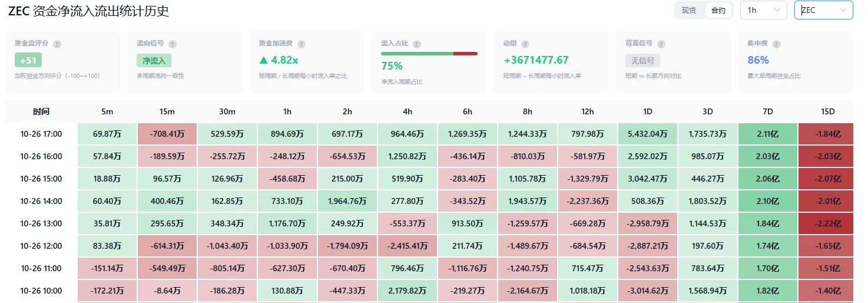
Task: Click the -1,329.79万 cell
Action: (588, 179)
